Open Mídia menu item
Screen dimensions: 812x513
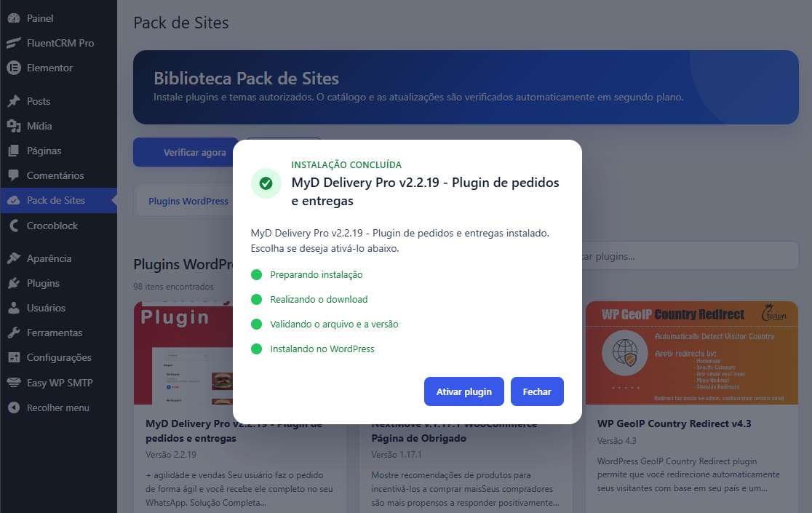[58, 126]
